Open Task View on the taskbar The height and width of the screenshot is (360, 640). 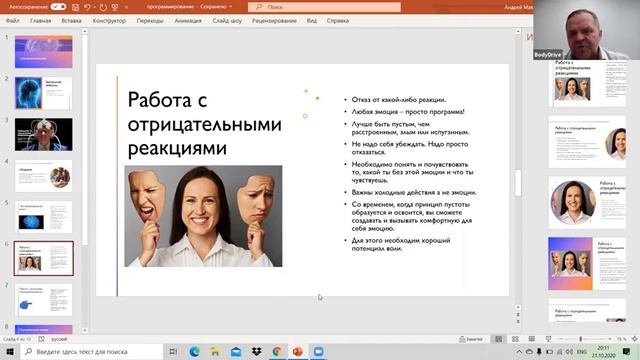(x=173, y=351)
